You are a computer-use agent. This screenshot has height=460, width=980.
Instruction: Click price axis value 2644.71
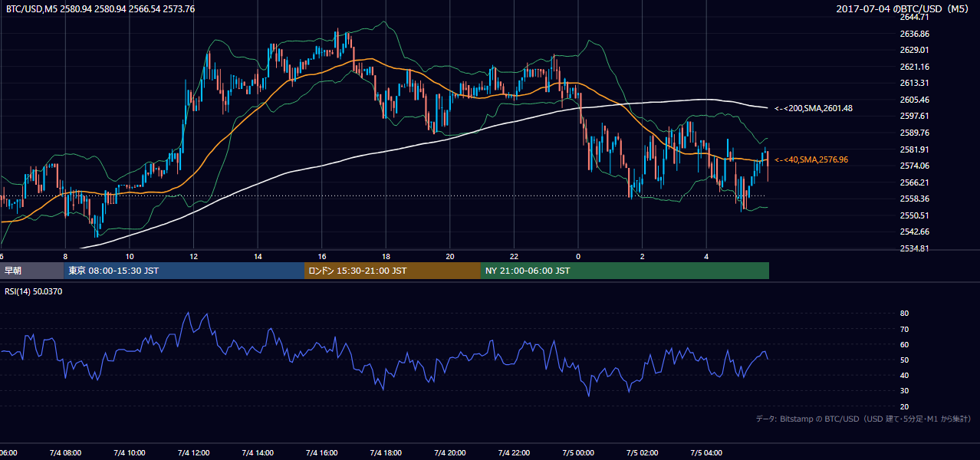[915, 17]
